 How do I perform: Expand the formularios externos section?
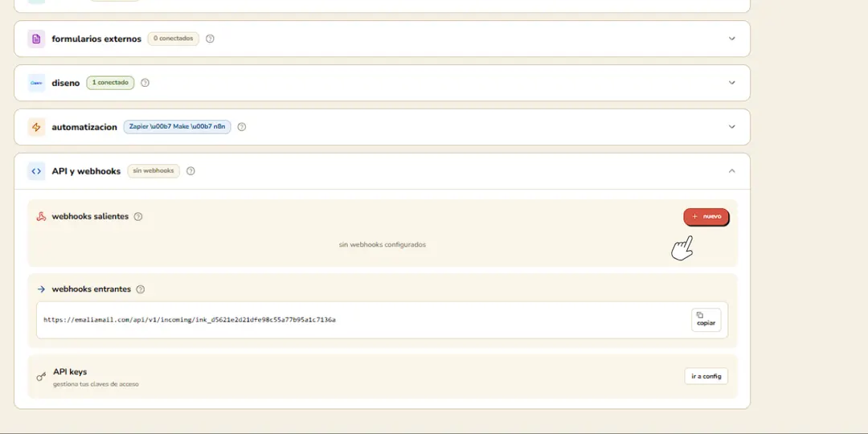tap(732, 39)
